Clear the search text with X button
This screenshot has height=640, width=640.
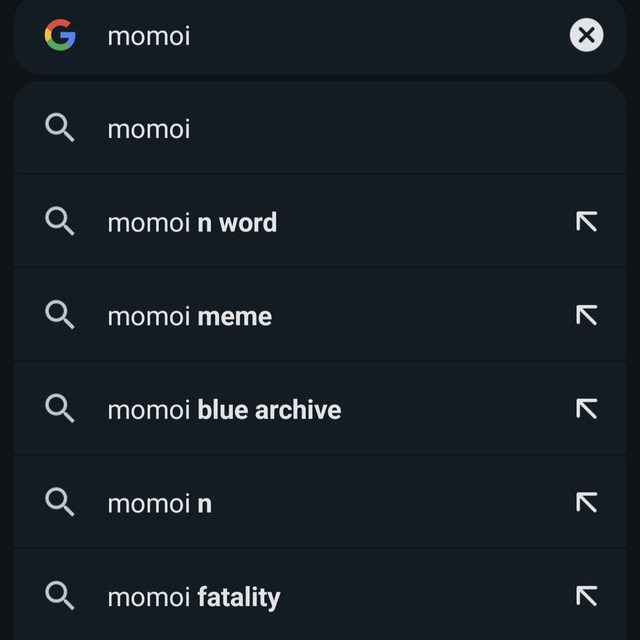click(587, 35)
